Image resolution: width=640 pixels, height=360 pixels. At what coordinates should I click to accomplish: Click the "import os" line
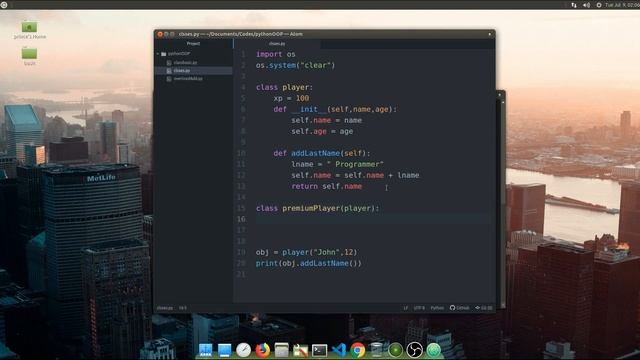tap(276, 54)
